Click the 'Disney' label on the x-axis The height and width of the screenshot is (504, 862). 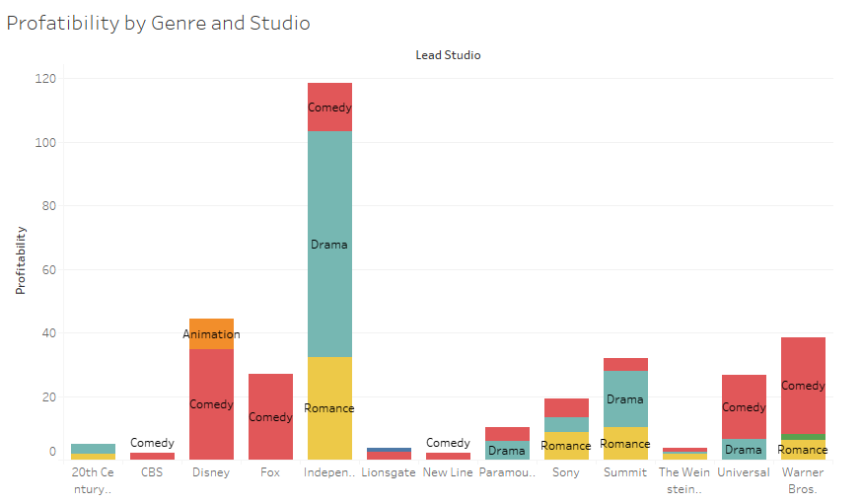click(x=211, y=472)
